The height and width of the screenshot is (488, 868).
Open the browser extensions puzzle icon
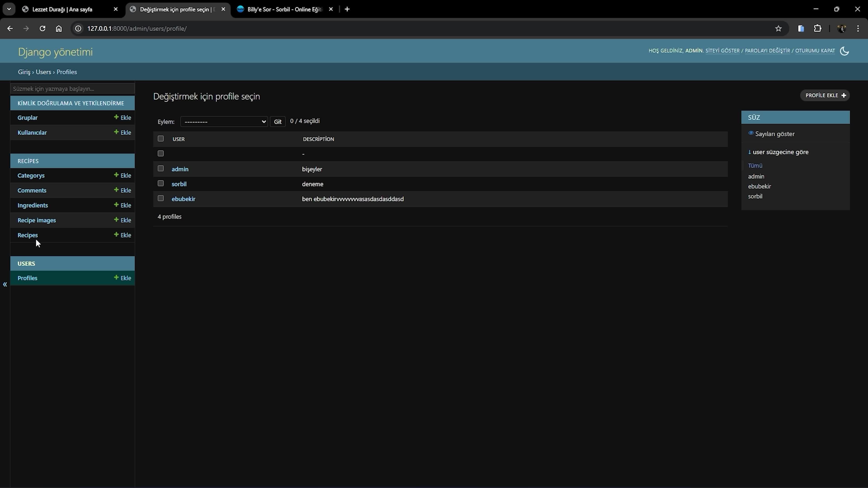coord(817,29)
